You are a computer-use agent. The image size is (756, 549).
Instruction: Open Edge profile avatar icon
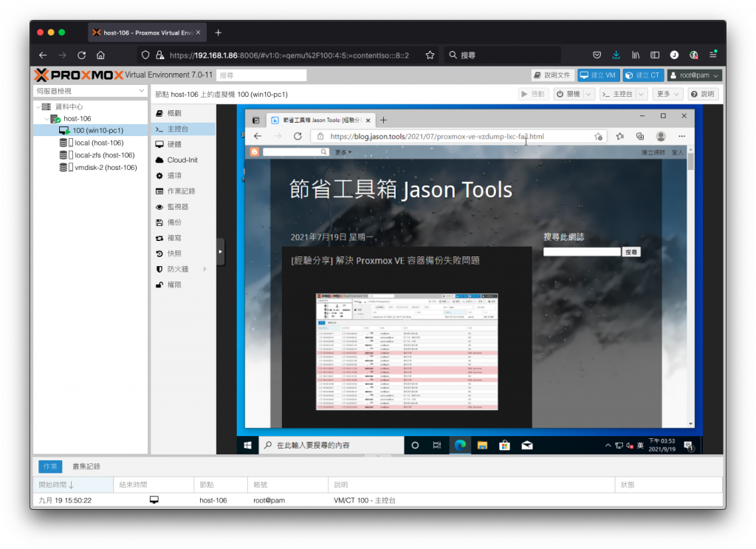click(x=661, y=137)
